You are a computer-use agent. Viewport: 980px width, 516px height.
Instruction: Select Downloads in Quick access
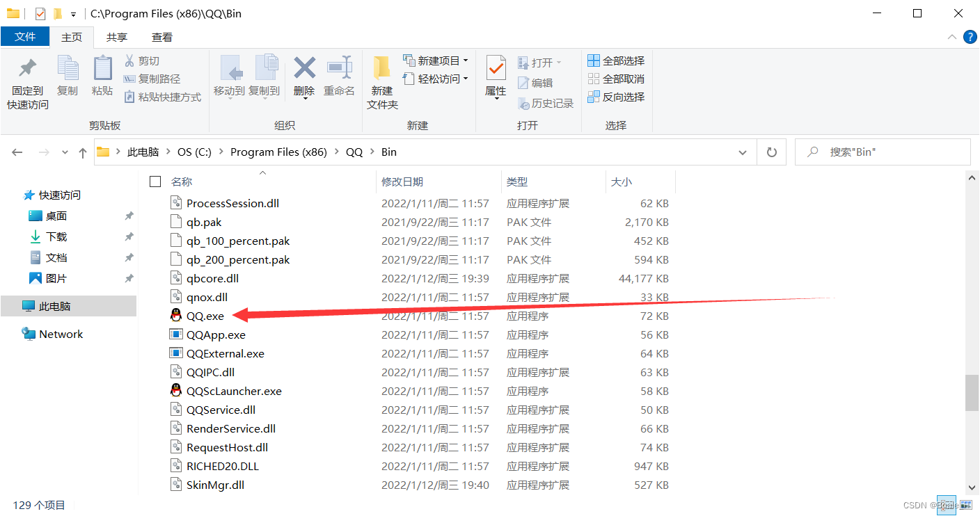[x=56, y=236]
